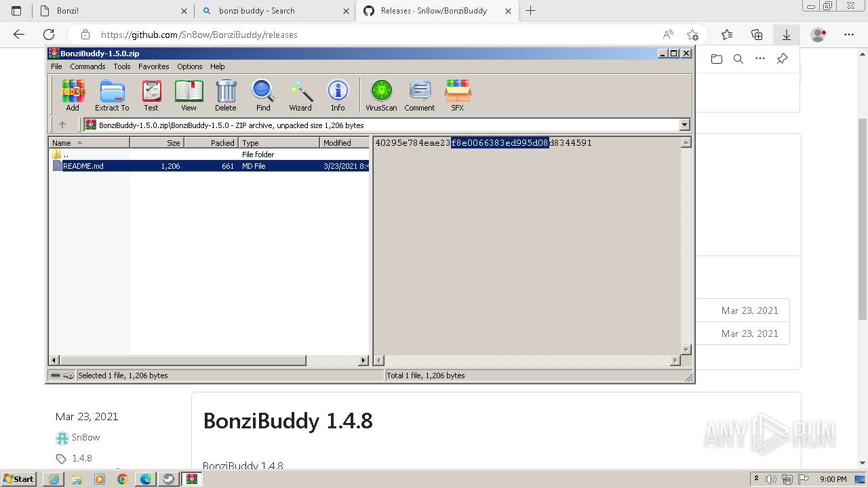Open the Help menu
The image size is (868, 488).
click(x=217, y=66)
